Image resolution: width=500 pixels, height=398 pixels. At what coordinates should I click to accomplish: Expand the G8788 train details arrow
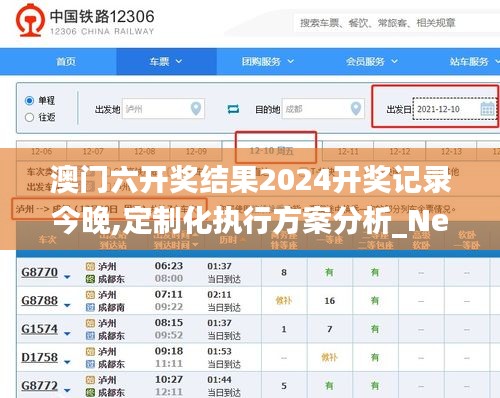[67, 305]
